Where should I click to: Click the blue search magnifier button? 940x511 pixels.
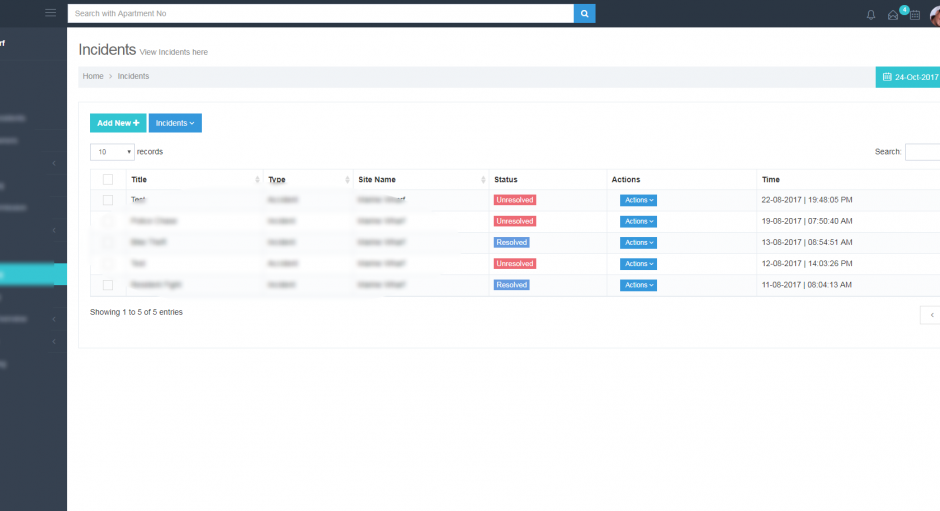[x=585, y=13]
